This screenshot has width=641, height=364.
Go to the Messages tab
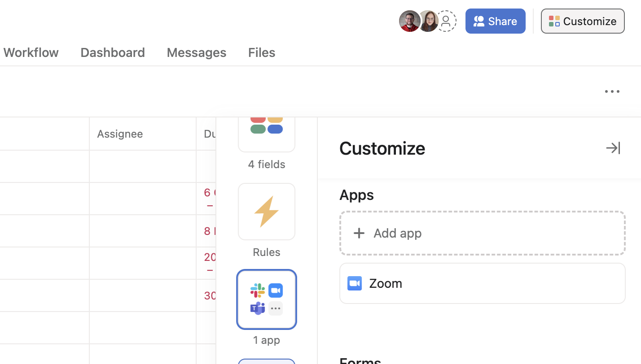click(197, 52)
